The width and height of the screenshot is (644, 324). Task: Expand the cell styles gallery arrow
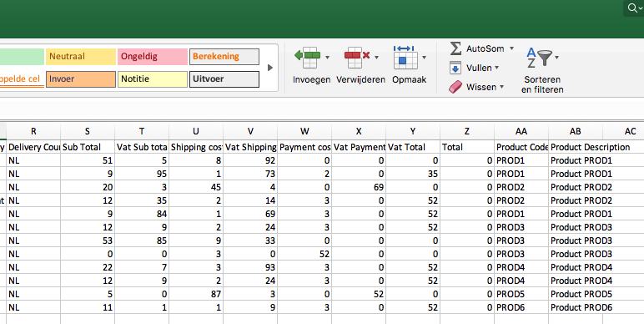(x=269, y=68)
